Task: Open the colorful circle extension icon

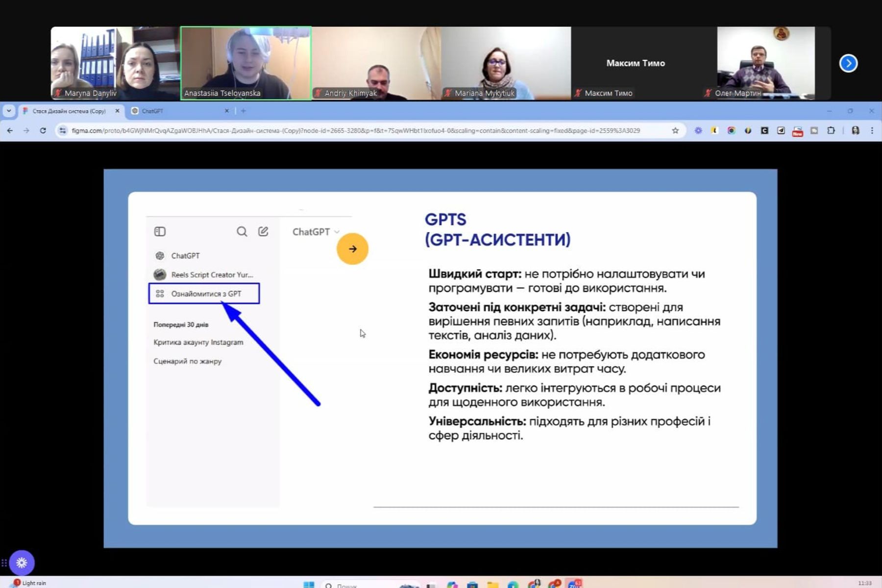Action: 732,130
